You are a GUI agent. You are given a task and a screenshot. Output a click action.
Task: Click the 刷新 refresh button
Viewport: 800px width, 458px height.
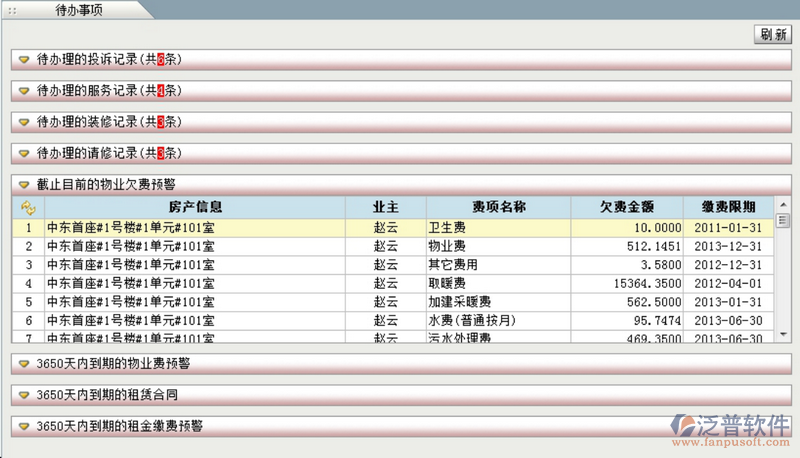pos(773,35)
